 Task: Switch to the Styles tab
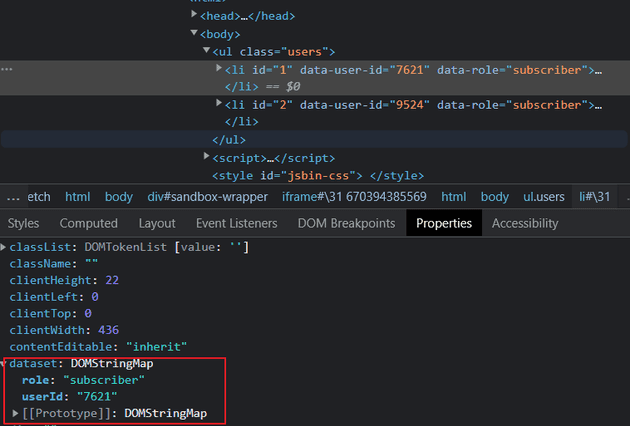coord(23,223)
